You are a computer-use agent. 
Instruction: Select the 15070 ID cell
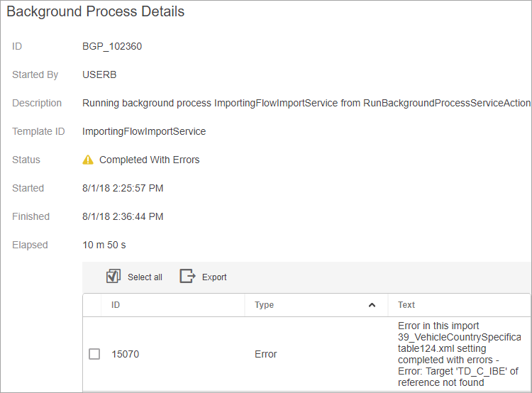point(124,354)
